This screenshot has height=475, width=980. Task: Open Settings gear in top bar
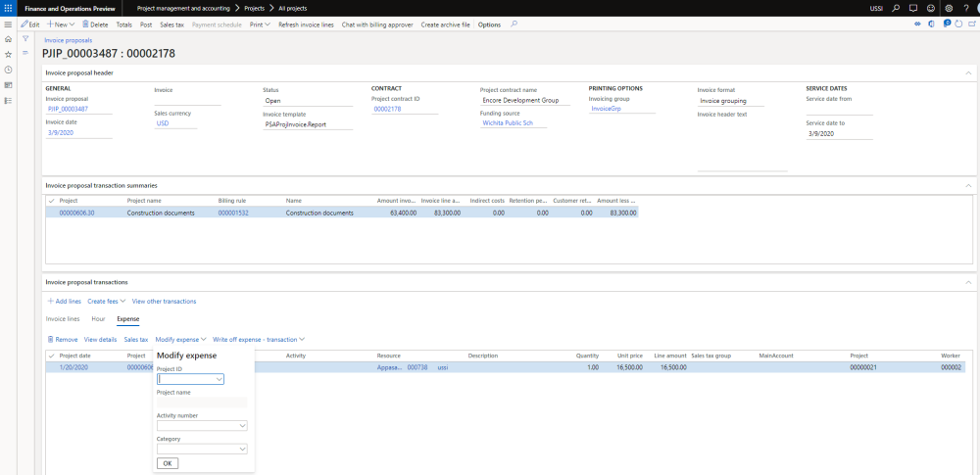(948, 8)
